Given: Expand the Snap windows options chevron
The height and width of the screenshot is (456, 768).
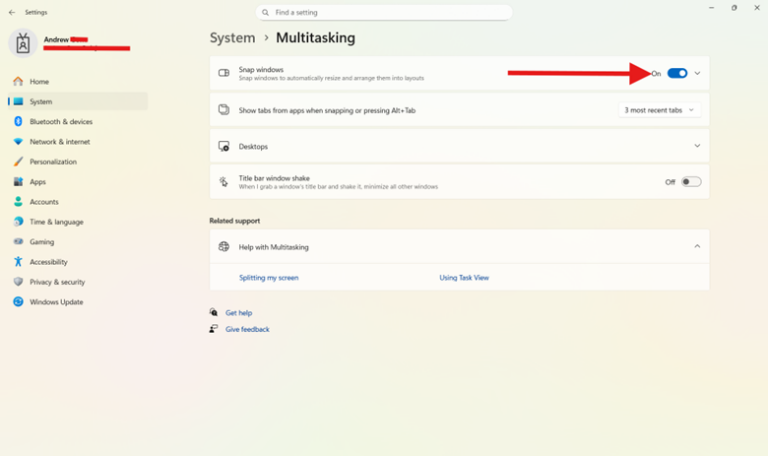Looking at the screenshot, I should click(697, 73).
